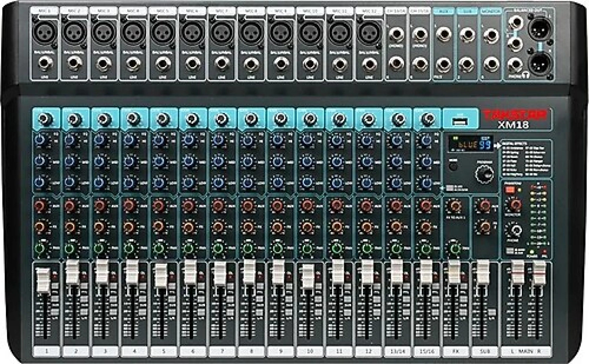Click the MONITOR output upper jack

pyautogui.click(x=491, y=35)
